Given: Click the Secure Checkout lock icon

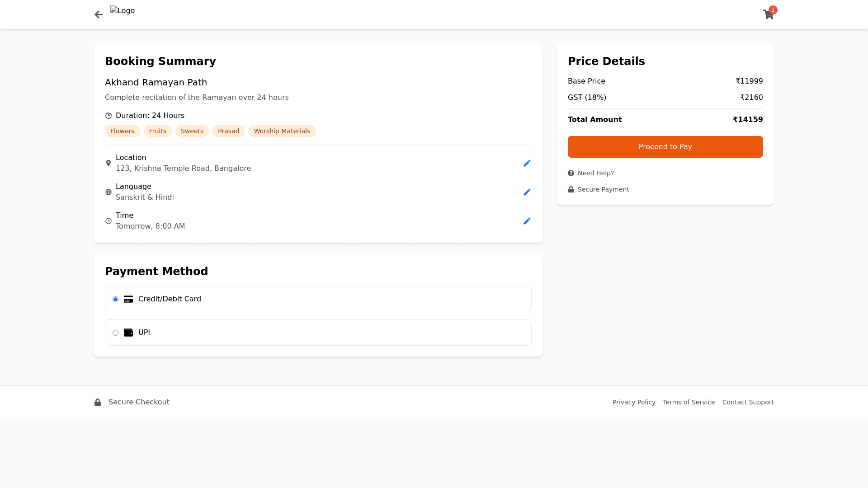Looking at the screenshot, I should coord(98,402).
